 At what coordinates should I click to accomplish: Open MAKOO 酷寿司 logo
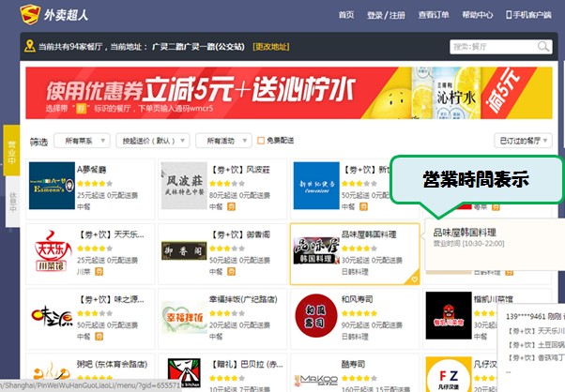[x=316, y=380]
